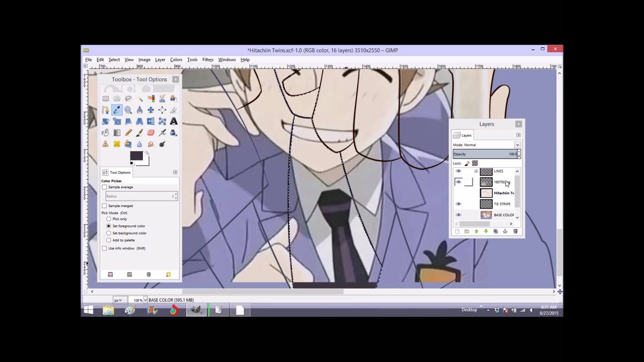This screenshot has width=644, height=362.
Task: Choose Set background color radio option
Action: [109, 233]
